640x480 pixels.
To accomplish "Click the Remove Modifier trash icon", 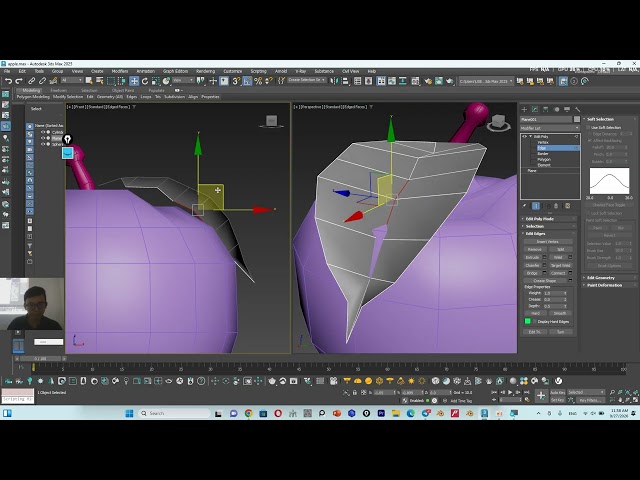I will pyautogui.click(x=556, y=206).
